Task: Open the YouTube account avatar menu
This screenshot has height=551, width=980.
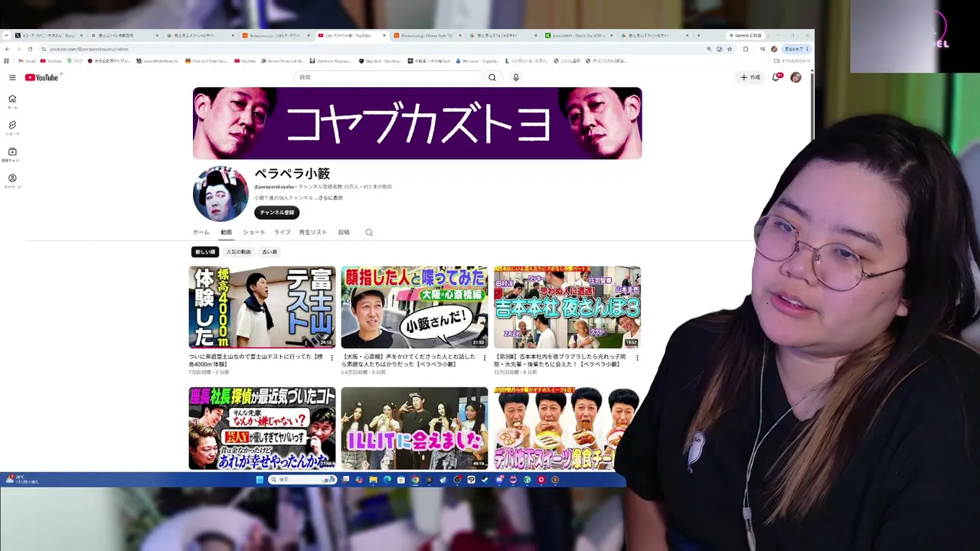Action: [x=795, y=77]
